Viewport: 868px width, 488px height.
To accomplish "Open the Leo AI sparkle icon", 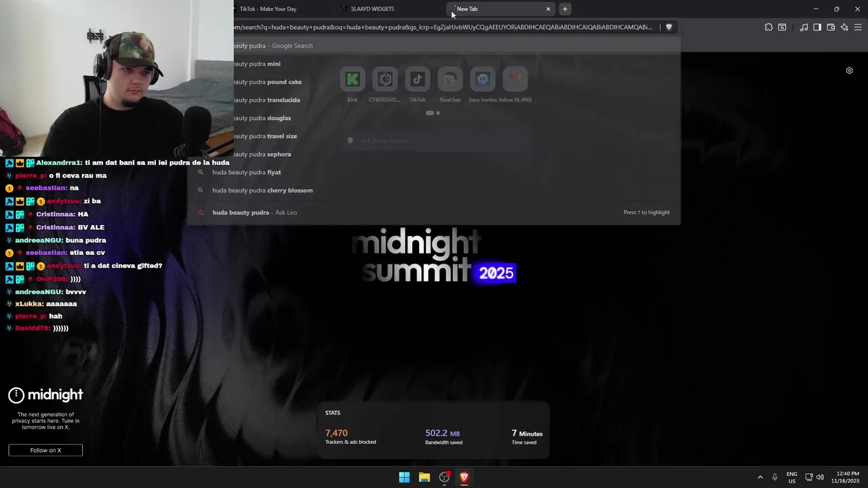I will coord(844,27).
